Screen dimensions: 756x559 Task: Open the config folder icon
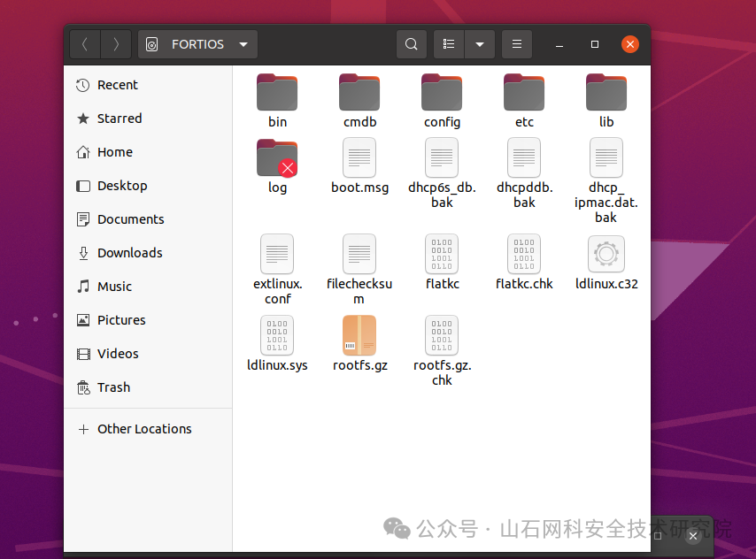coord(442,92)
